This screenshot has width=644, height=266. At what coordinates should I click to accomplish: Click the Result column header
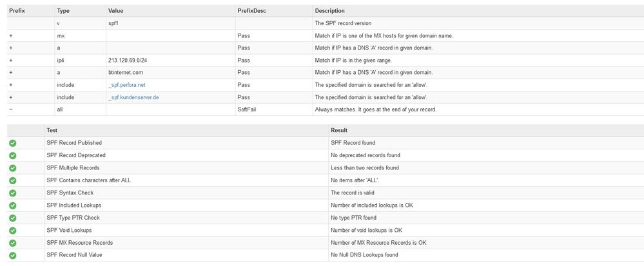click(340, 130)
